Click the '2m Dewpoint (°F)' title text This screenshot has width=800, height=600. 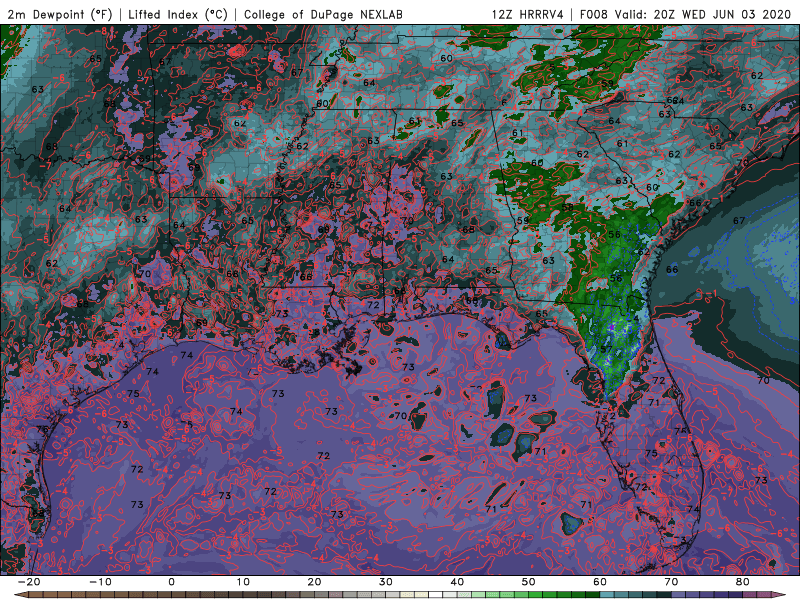[x=59, y=14]
